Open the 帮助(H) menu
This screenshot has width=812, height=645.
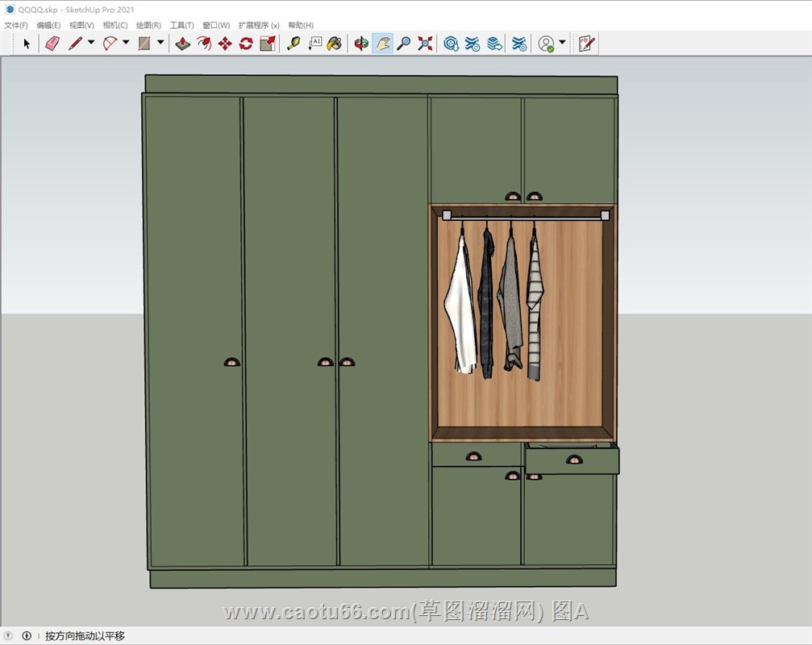coord(301,25)
